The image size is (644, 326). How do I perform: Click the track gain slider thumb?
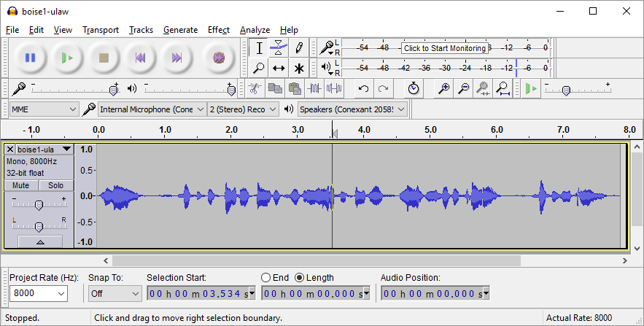tap(39, 205)
